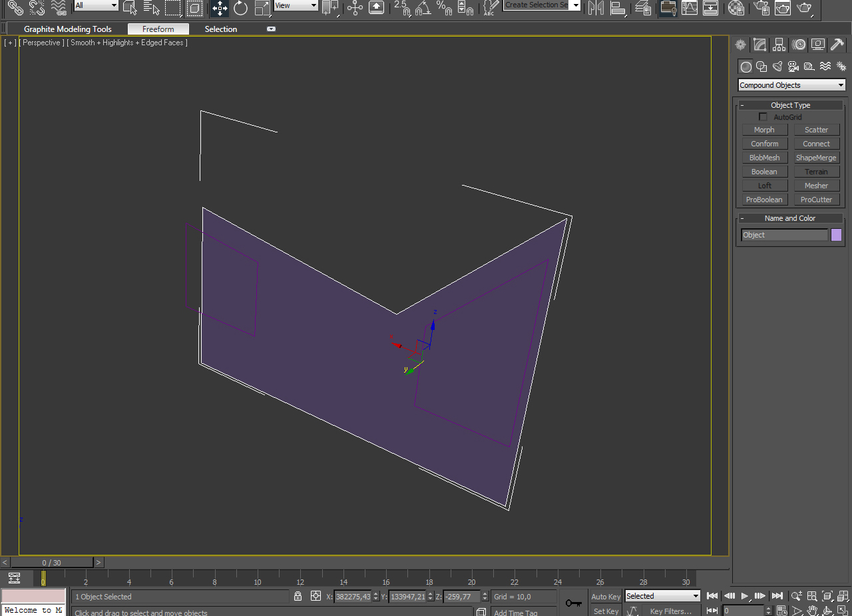Viewport: 852px width, 616px height.
Task: Select the Rotate tool in toolbar
Action: [241, 8]
